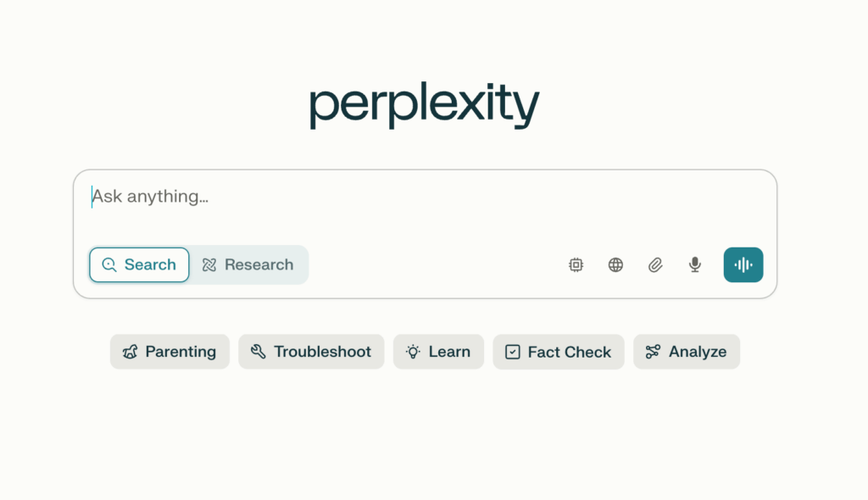Click the lightbulb icon on Learn
Viewport: 868px width, 500px height.
click(x=413, y=352)
